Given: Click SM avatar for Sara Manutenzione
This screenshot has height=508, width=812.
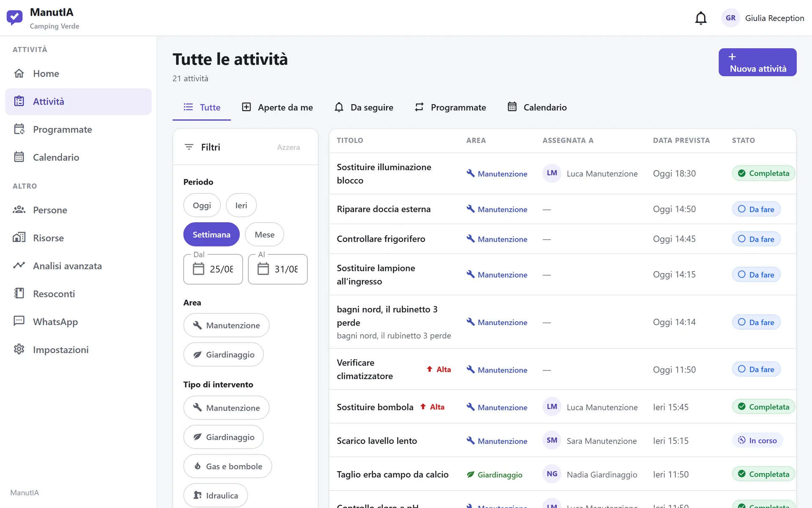Looking at the screenshot, I should tap(552, 440).
